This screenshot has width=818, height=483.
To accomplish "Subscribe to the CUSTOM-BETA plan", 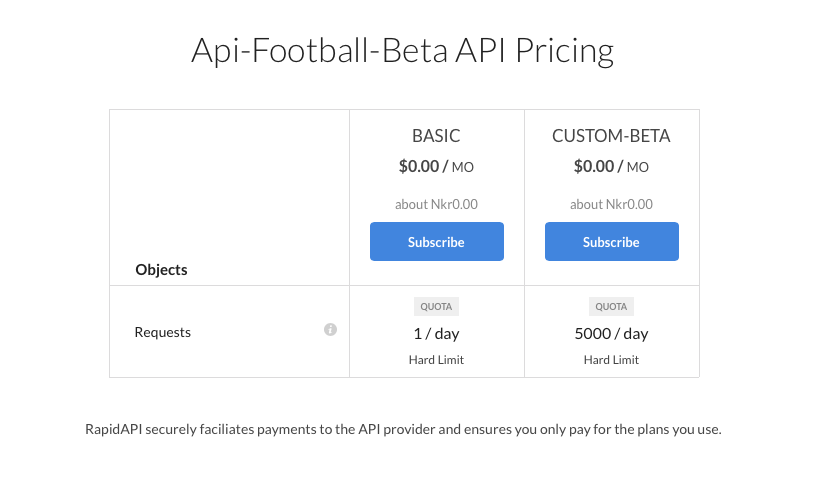I will tap(611, 242).
